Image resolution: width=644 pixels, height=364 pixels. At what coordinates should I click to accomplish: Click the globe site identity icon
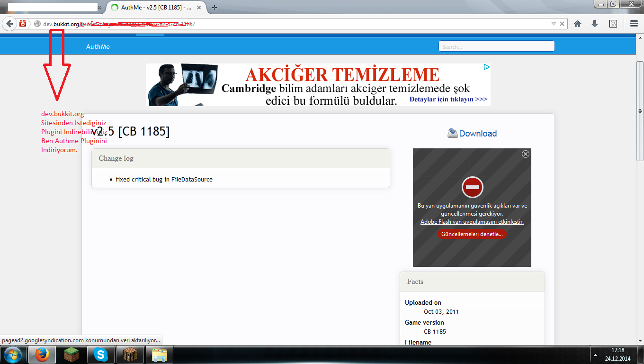point(37,24)
